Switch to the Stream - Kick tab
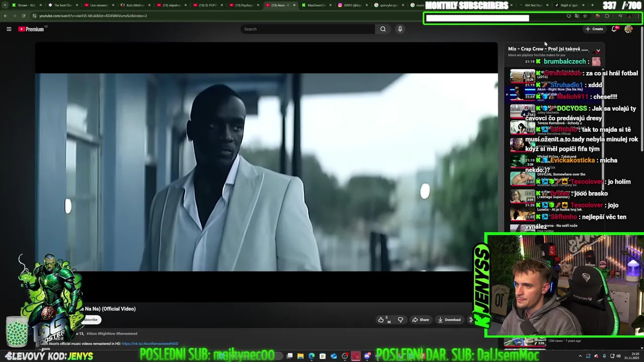644x362 pixels. point(26,5)
